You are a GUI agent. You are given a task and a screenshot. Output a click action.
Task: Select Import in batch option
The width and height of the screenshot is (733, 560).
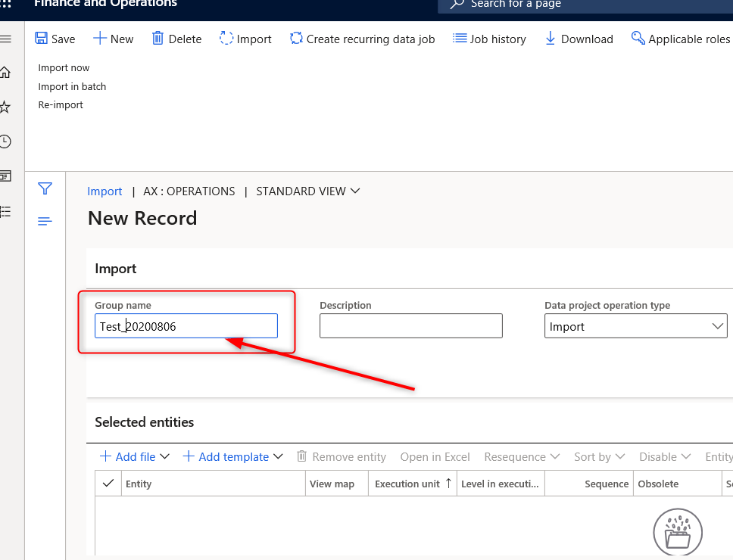pos(72,86)
